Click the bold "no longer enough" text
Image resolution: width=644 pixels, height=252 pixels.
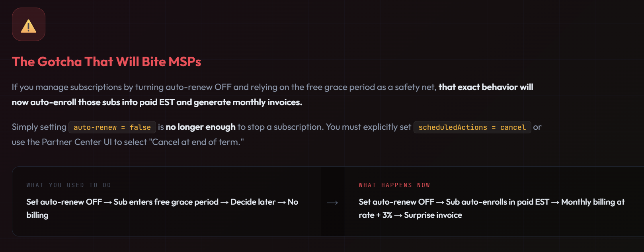click(x=201, y=127)
